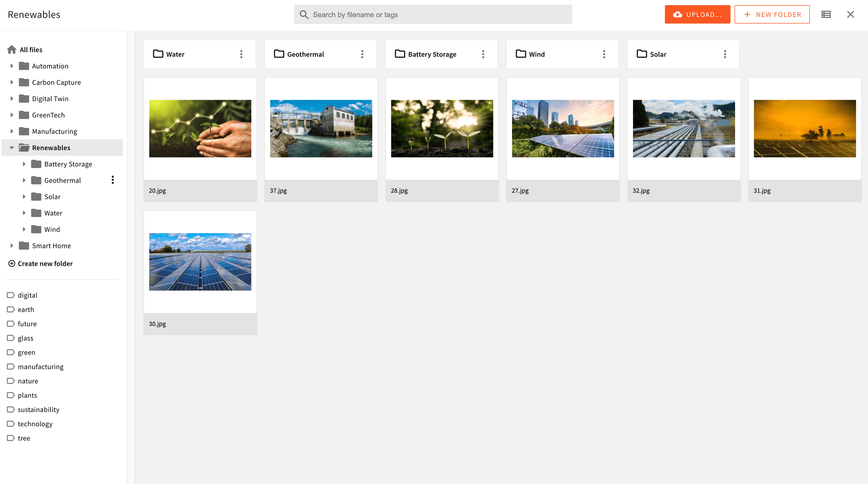Filter by the technology tag
This screenshot has width=868, height=484.
point(35,424)
